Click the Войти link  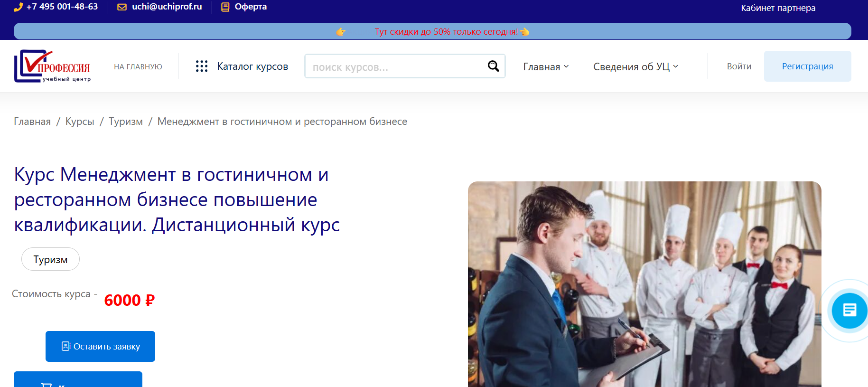coord(739,66)
